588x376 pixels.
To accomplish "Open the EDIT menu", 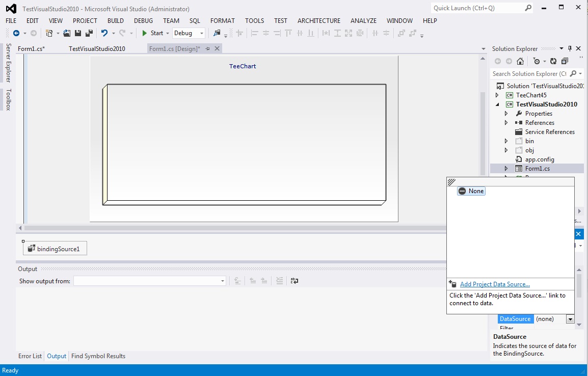I will [x=32, y=20].
